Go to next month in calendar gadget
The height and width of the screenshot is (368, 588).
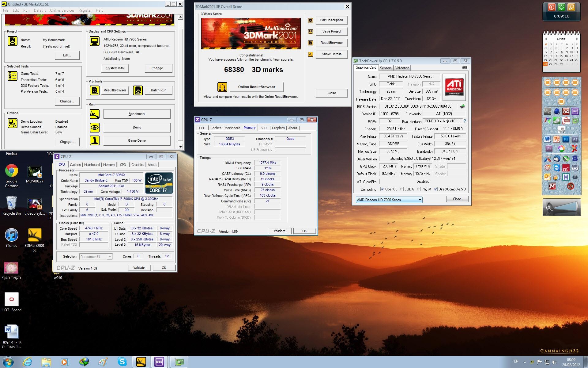click(577, 39)
